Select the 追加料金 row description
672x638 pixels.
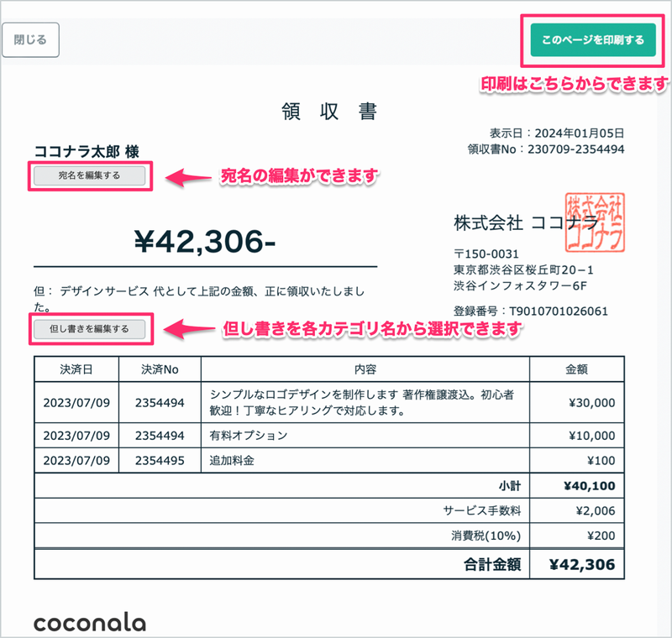(x=231, y=460)
